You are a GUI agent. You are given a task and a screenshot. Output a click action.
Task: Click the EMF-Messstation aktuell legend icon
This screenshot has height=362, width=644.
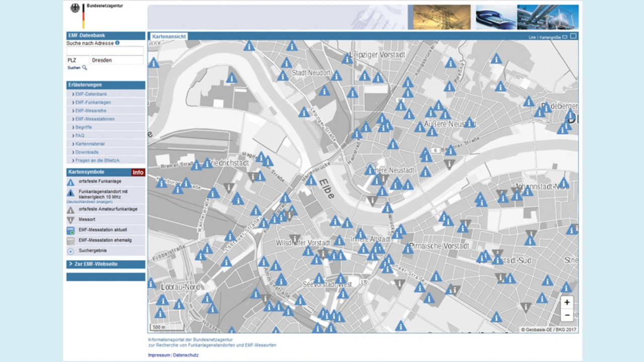70,231
